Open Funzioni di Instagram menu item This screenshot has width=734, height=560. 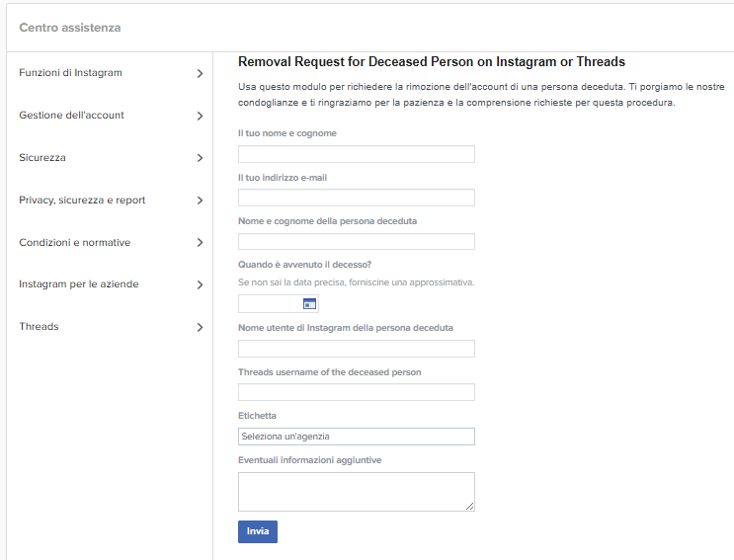click(70, 73)
